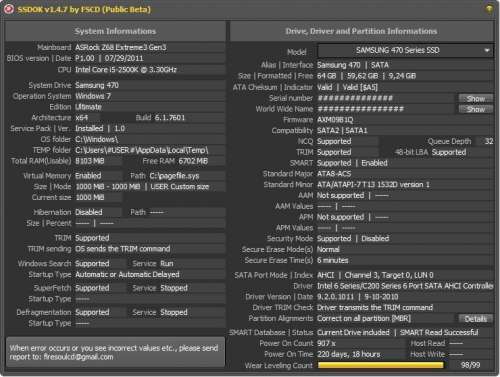The image size is (500, 377).
Task: Open the Model dropdown SAMSUNG 470 Series SSD
Action: click(x=405, y=51)
